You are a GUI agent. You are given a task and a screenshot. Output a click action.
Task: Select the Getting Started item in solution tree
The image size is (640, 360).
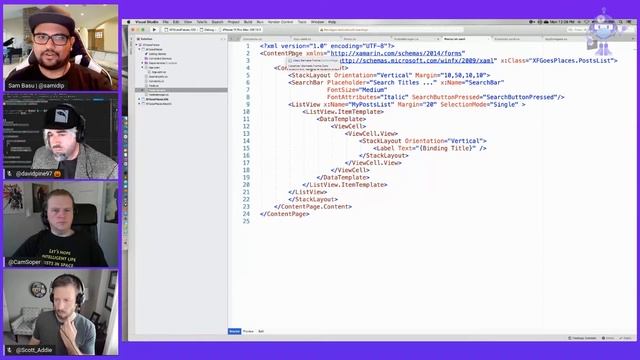tap(157, 54)
